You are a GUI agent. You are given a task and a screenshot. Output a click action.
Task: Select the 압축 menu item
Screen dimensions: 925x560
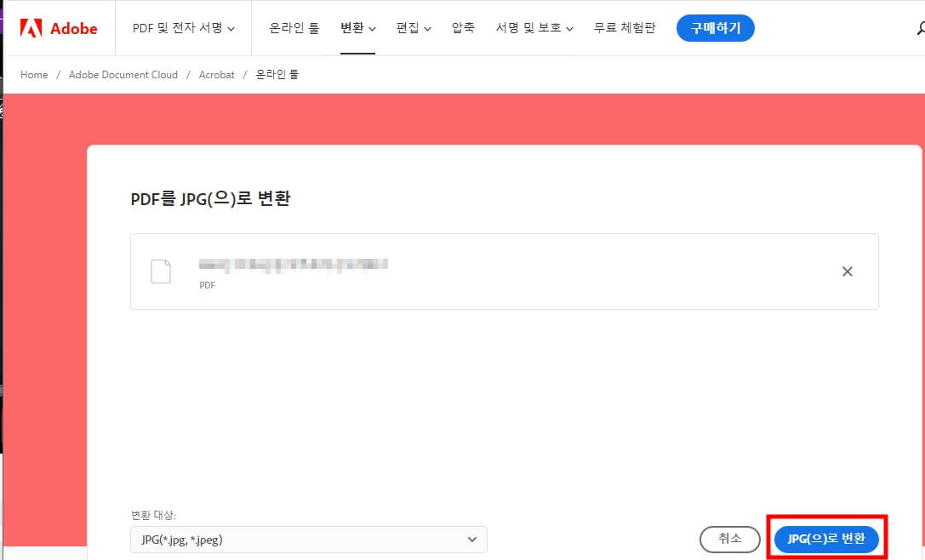pos(463,27)
